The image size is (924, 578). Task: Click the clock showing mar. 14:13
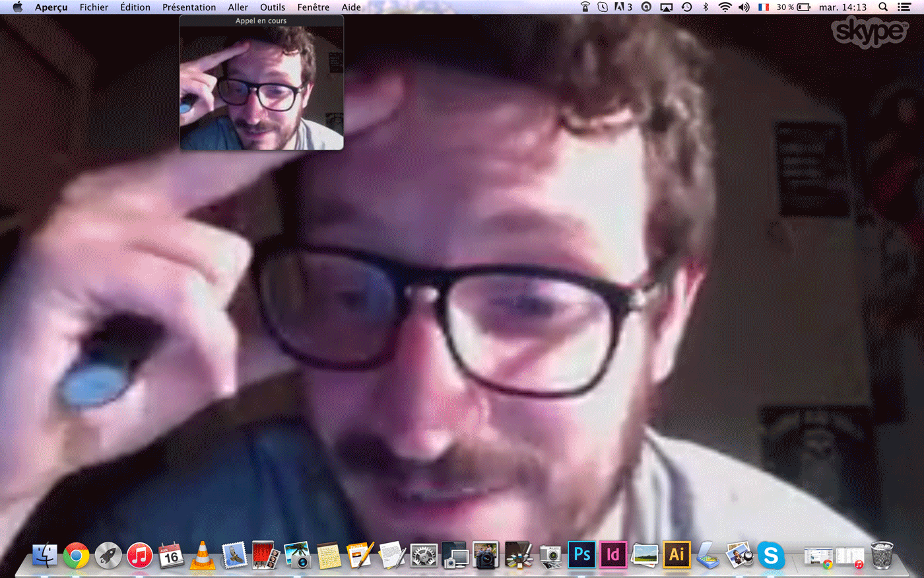843,7
